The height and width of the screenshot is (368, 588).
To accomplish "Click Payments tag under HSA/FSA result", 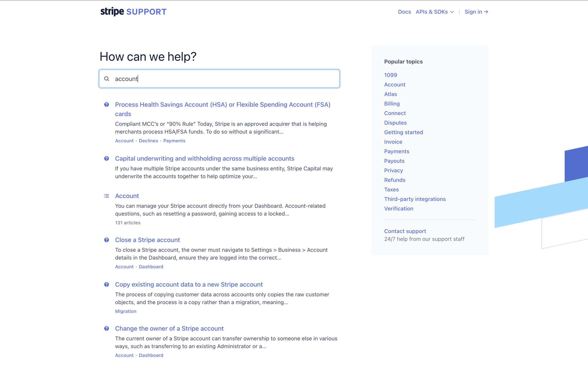I will (174, 141).
